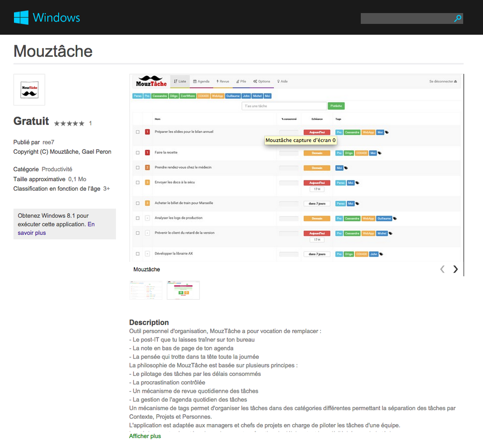Click 'Se déconnecter' in the screenshot
Screen dimensions: 483x448
pos(443,81)
